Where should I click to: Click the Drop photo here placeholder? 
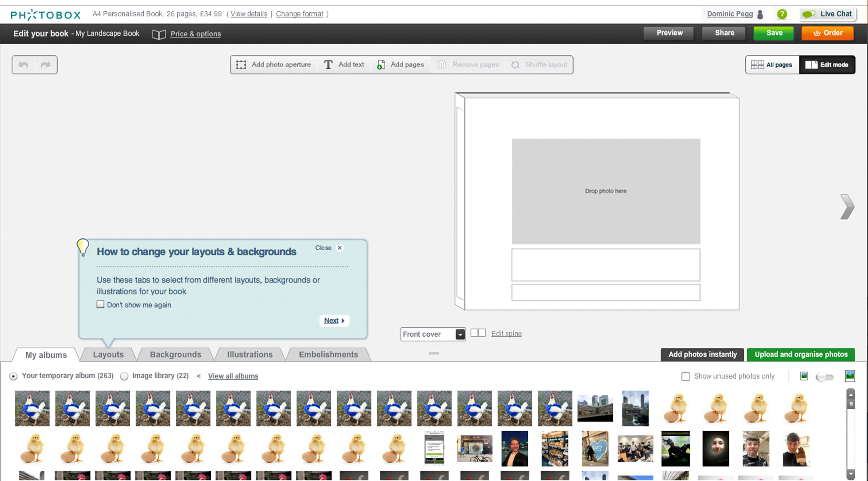click(606, 191)
